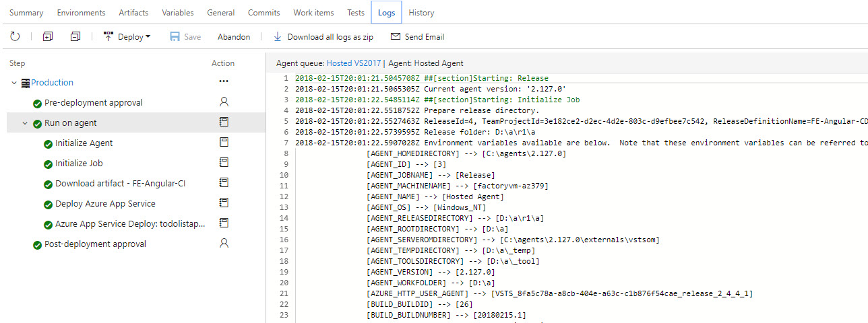Click Action column header
Viewport: 868px width, 323px height.
(x=223, y=63)
